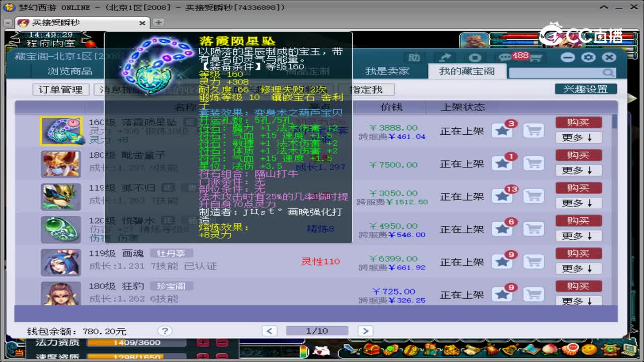This screenshot has height=362, width=644.
Task: Buy 悦碧水 with 购买 button
Action: 579,220
